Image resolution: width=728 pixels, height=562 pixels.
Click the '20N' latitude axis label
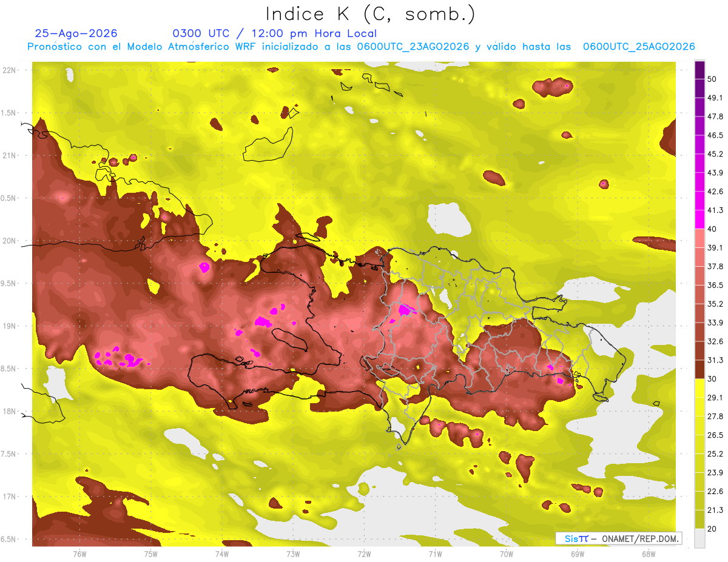pyautogui.click(x=9, y=241)
